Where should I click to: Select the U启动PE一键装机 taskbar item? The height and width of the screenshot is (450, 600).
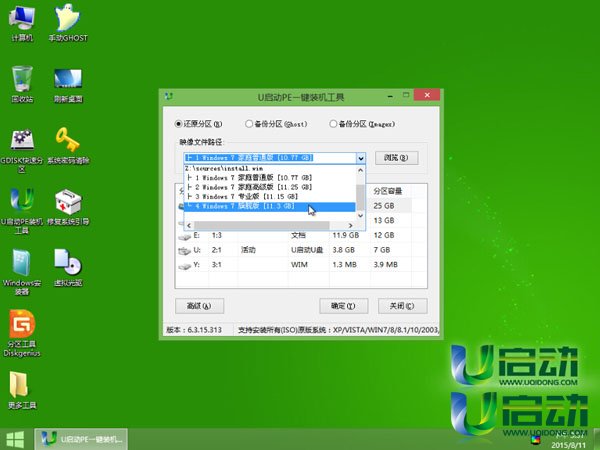point(81,439)
